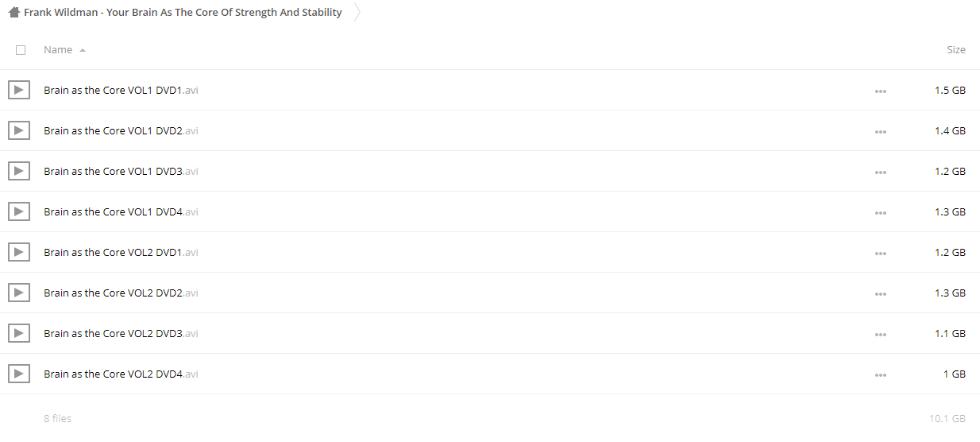Open the Frank Wildman breadcrumb folder

coord(183,12)
